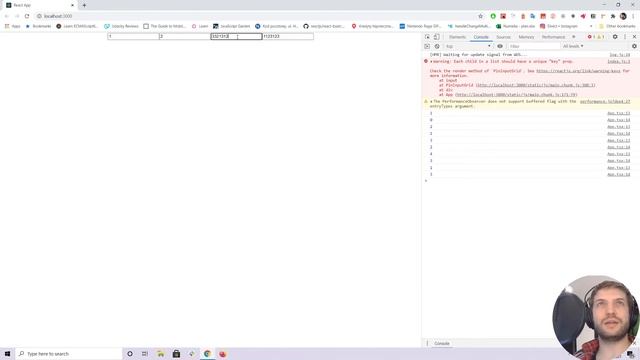Screen dimensions: 640x360
Task: Clear the console with the clear icon
Action: pos(437,46)
